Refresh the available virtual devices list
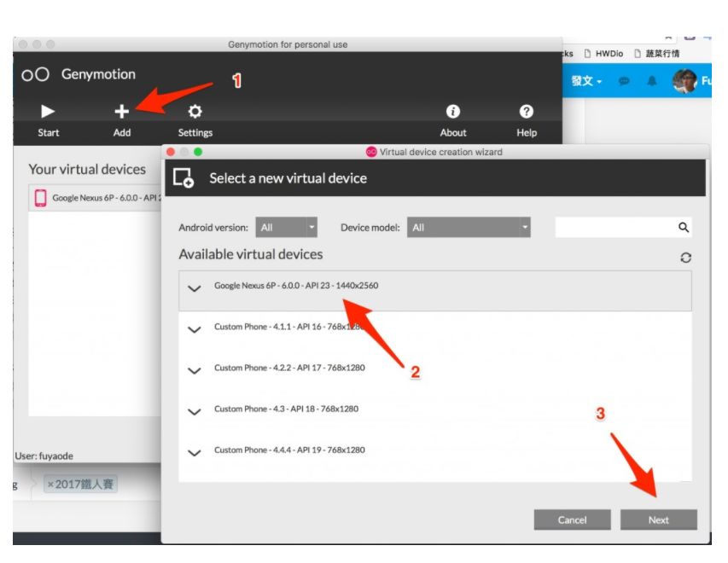The width and height of the screenshot is (728, 563). tap(685, 258)
